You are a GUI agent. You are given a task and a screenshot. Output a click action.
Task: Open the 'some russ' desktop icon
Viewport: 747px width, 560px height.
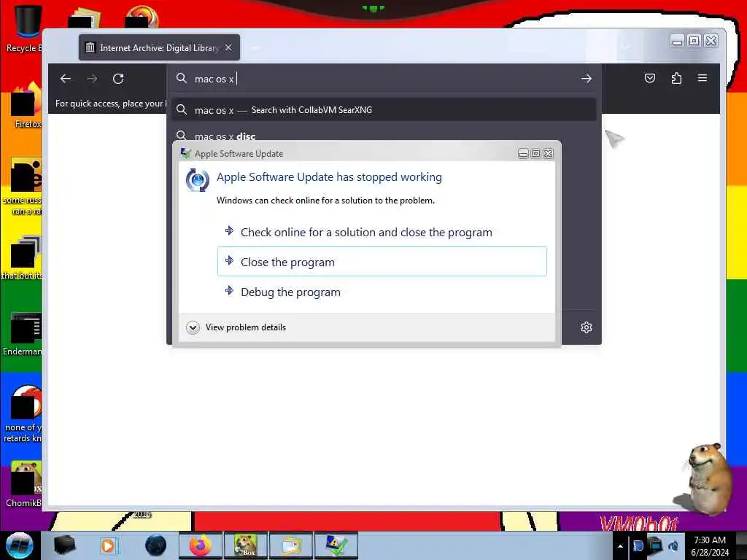(23, 186)
